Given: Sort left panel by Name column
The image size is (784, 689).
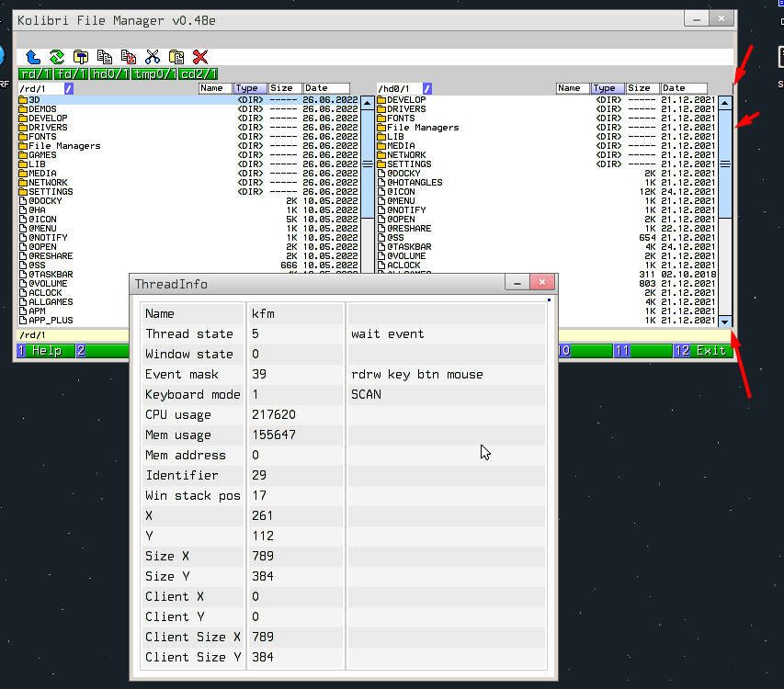Looking at the screenshot, I should (x=215, y=88).
